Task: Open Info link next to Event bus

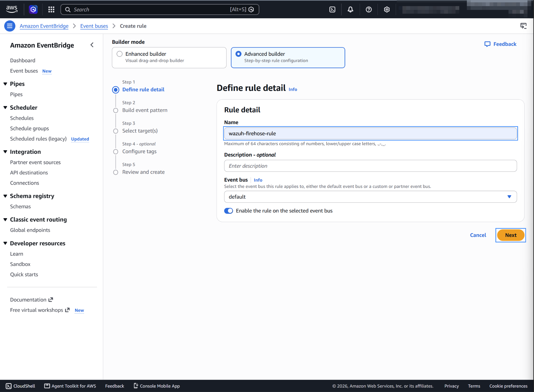Action: [258, 180]
